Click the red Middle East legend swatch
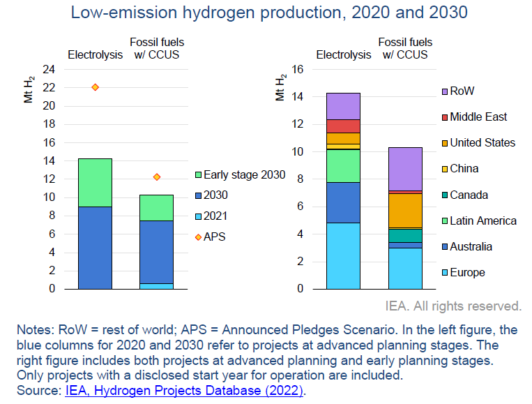This screenshot has height=404, width=532. [444, 117]
